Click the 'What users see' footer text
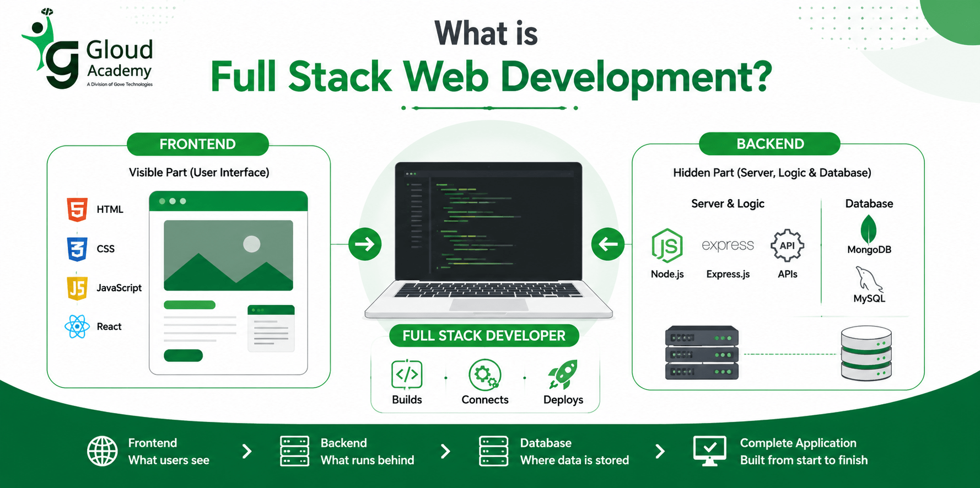The height and width of the screenshot is (488, 980). 169,460
